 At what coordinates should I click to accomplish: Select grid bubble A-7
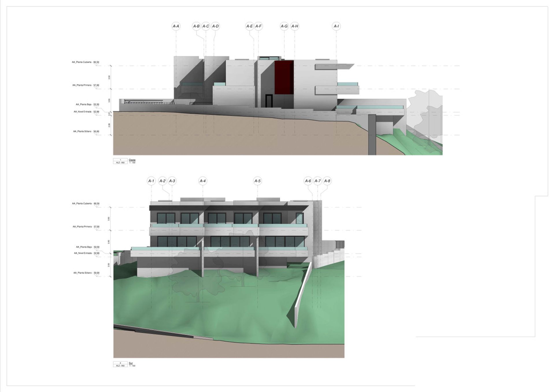click(x=318, y=181)
